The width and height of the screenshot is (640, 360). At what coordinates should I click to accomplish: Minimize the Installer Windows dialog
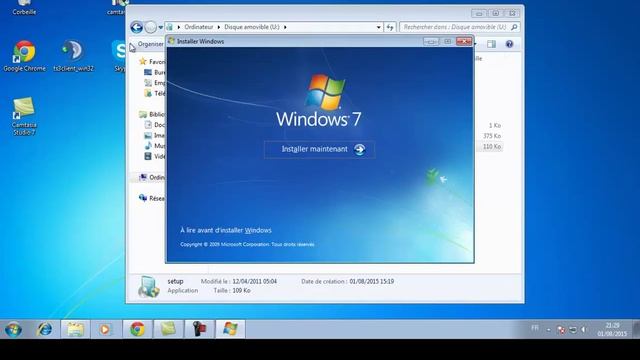(431, 41)
